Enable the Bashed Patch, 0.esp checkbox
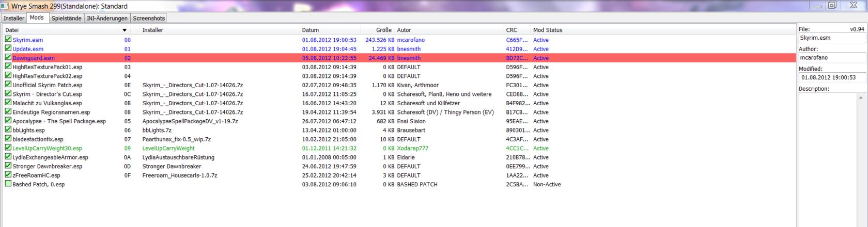 click(x=8, y=184)
